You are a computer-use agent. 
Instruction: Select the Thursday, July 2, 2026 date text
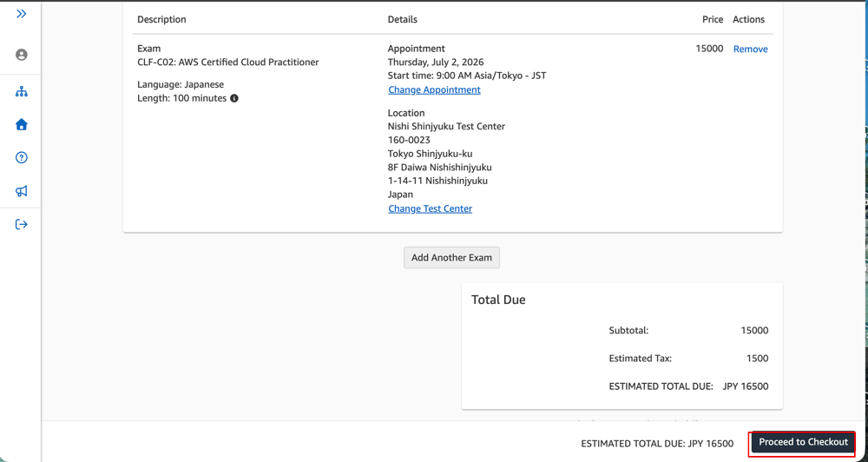point(436,62)
